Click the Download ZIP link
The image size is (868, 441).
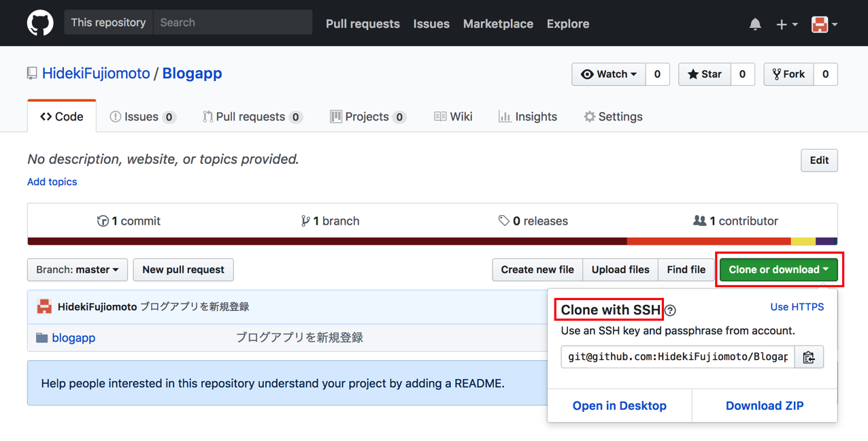764,406
